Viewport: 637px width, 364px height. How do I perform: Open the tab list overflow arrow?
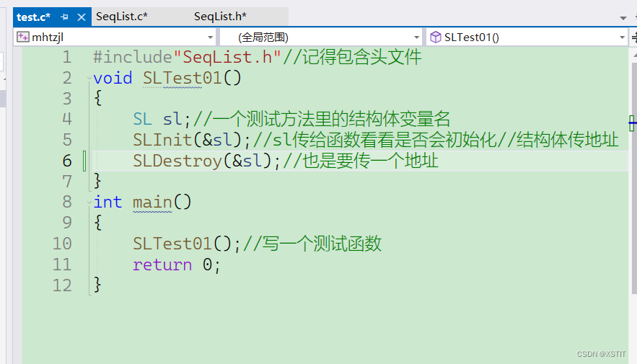[x=623, y=18]
